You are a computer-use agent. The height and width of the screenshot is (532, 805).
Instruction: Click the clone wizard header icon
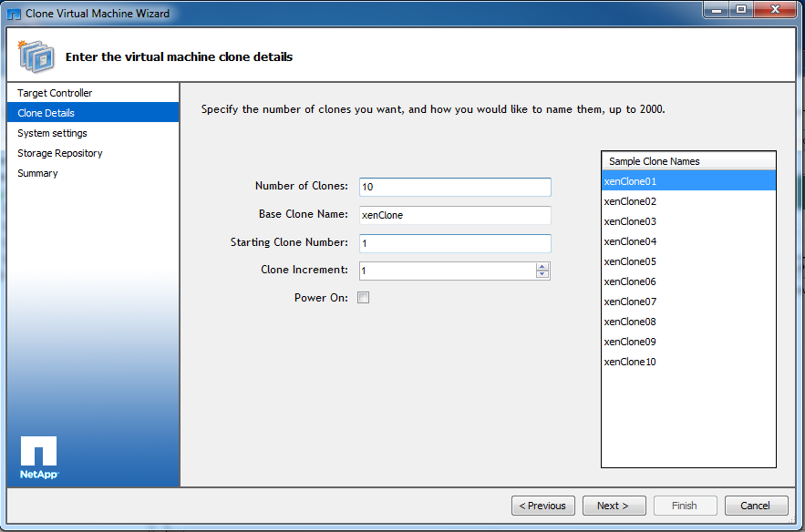coord(36,56)
